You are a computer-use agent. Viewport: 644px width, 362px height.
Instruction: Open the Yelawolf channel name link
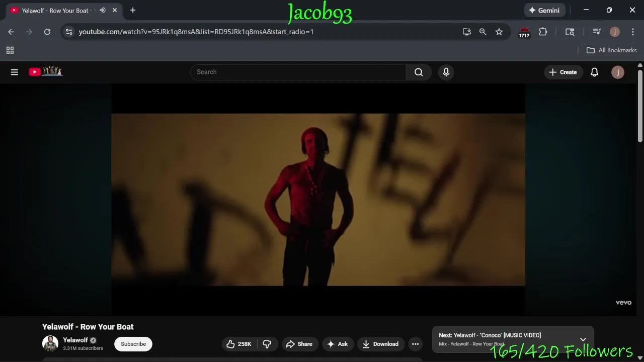tap(75, 340)
